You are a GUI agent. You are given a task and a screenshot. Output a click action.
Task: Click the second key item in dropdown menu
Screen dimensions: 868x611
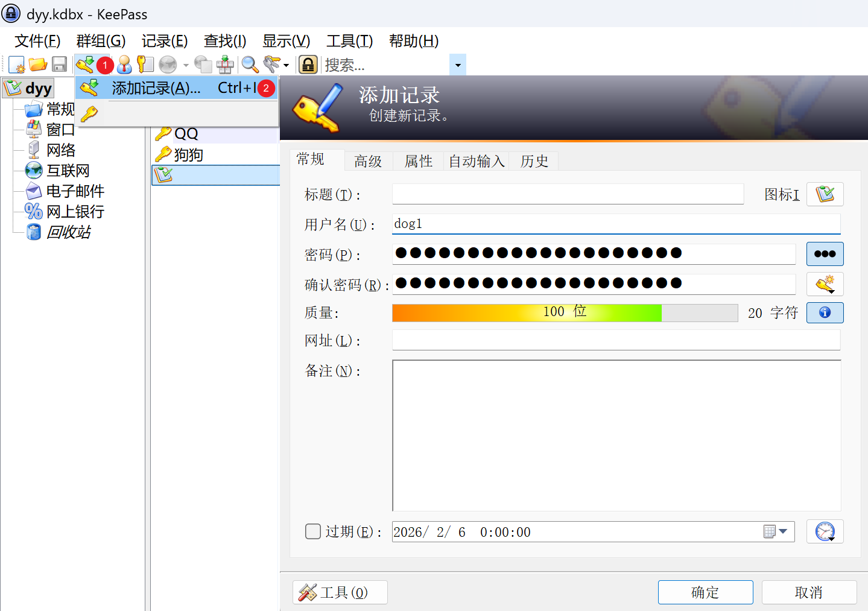tap(89, 113)
